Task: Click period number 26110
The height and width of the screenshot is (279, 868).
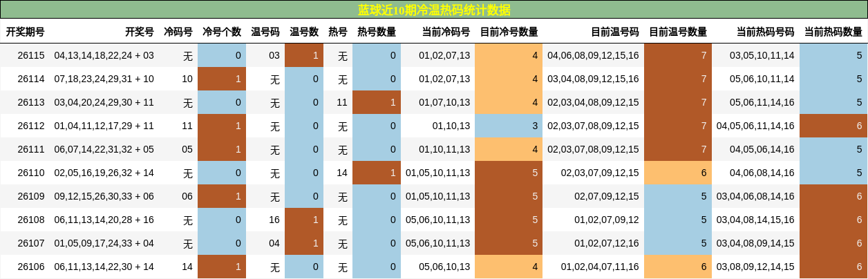Action: pyautogui.click(x=31, y=173)
